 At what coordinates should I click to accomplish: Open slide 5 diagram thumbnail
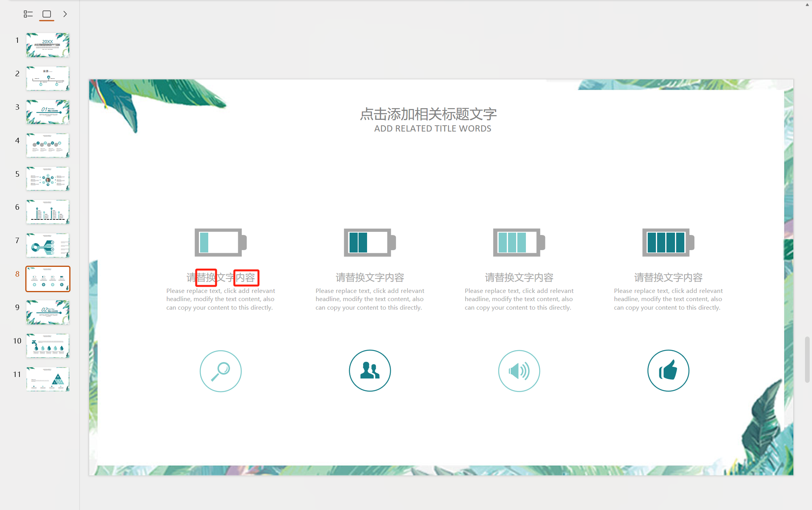[x=47, y=178]
